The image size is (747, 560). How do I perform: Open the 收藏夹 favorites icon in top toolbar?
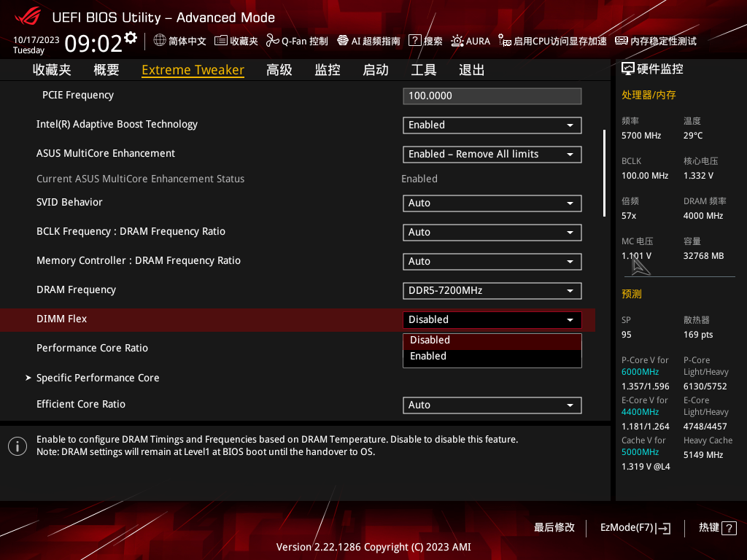(x=221, y=41)
